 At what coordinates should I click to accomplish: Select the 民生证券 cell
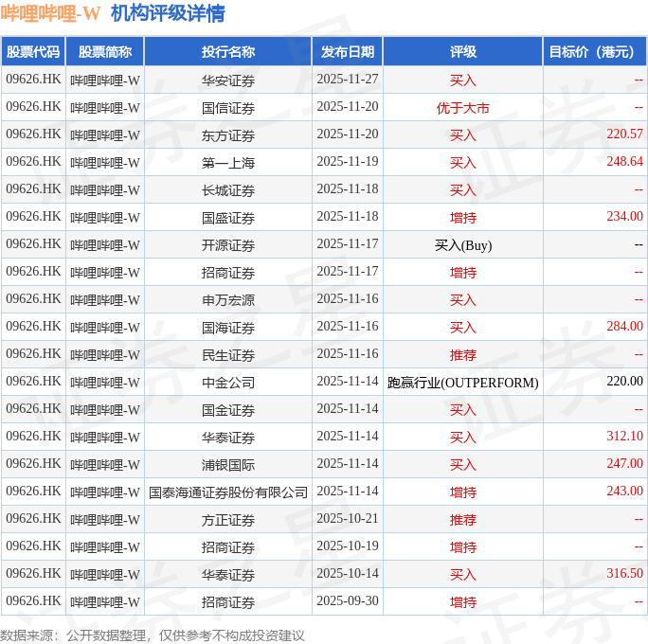pyautogui.click(x=228, y=355)
